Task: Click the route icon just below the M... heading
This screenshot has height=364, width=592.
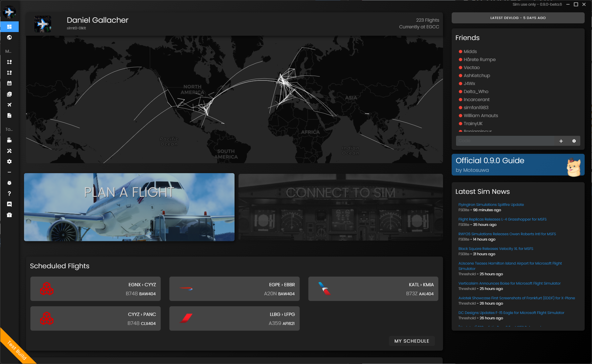Action: [x=9, y=62]
